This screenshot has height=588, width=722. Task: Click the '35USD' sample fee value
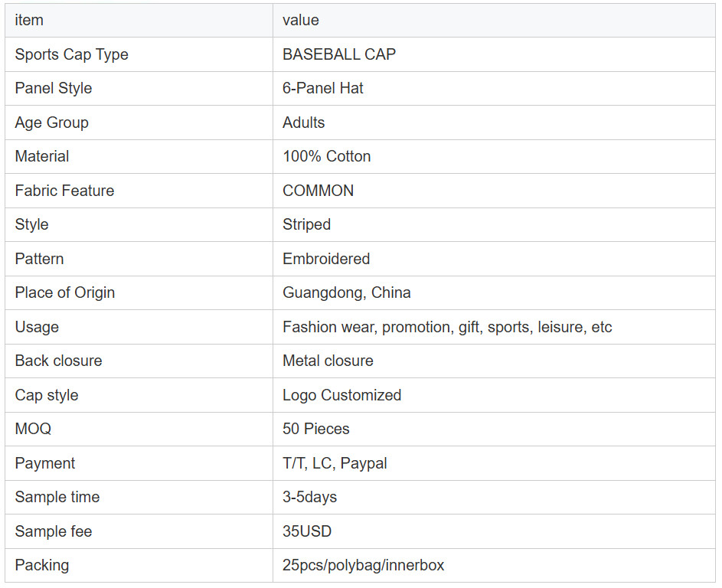tap(306, 531)
